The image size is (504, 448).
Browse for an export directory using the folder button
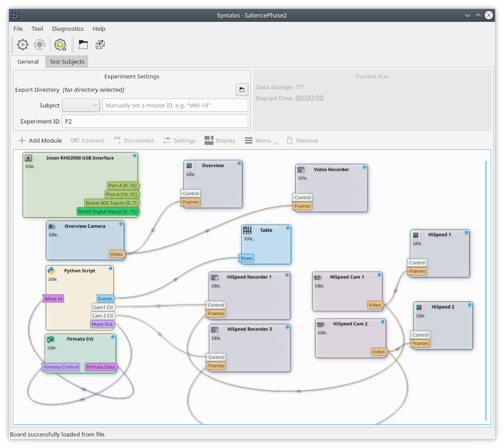[242, 90]
